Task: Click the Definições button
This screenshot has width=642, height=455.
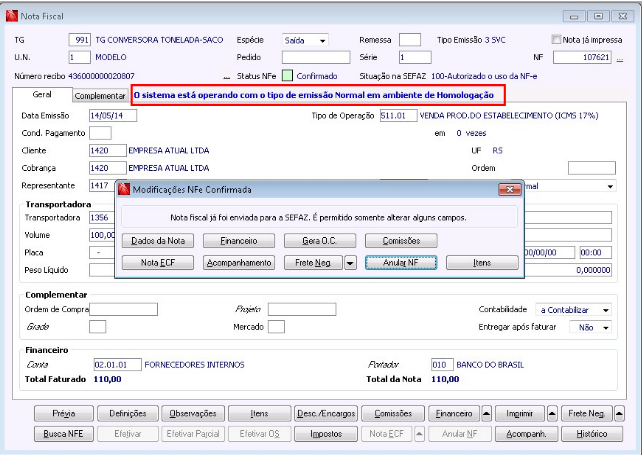Action: coord(128,414)
